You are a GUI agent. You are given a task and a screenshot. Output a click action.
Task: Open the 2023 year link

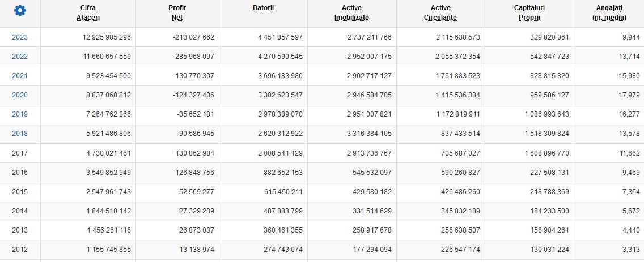coord(20,37)
